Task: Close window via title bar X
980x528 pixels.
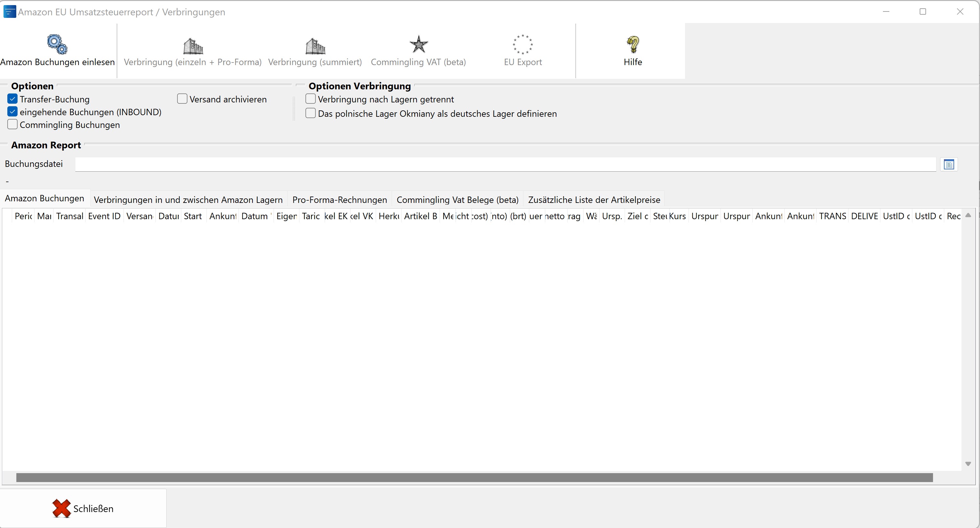Action: click(960, 12)
